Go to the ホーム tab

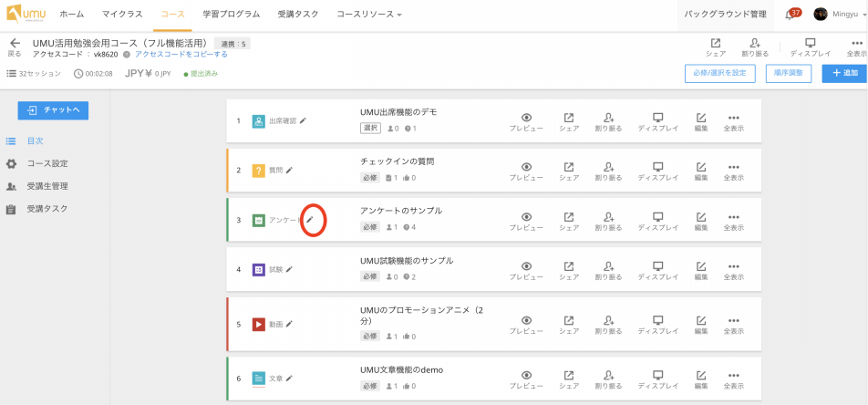pyautogui.click(x=72, y=15)
